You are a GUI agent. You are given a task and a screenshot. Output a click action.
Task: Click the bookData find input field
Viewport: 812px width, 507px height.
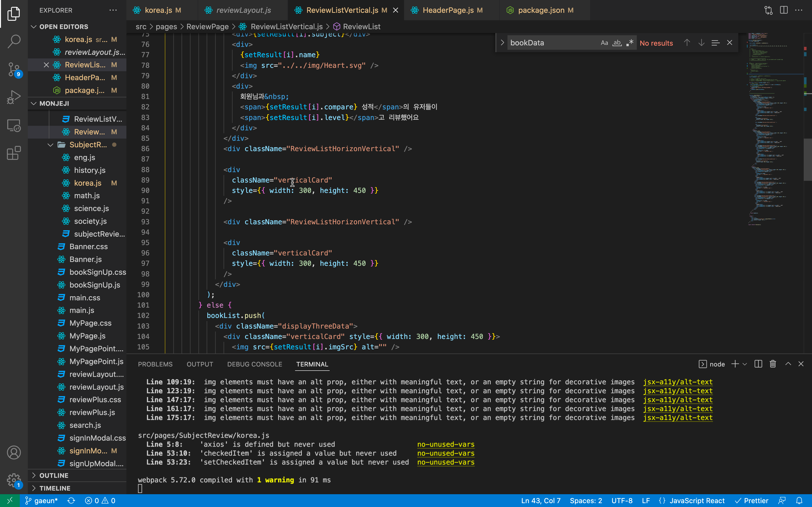tap(550, 43)
